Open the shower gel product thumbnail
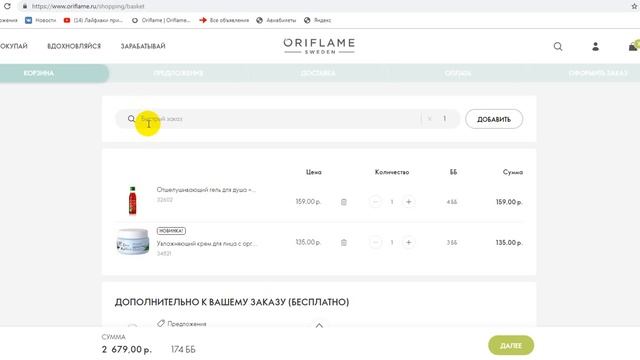The image size is (640, 360). 132,200
